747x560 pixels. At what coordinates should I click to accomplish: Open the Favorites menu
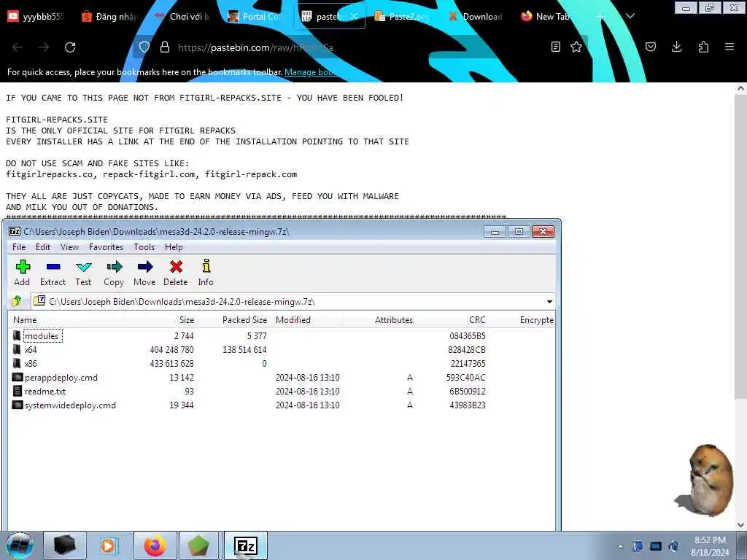(x=107, y=246)
